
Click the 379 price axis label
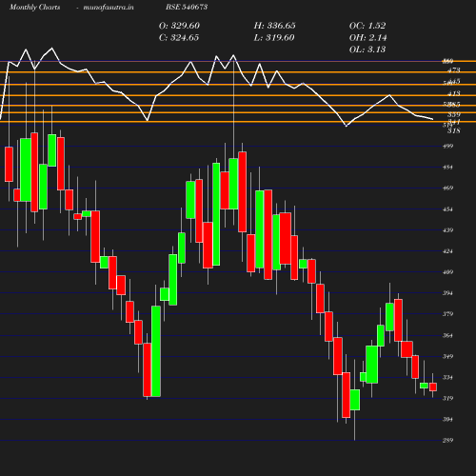point(447,314)
